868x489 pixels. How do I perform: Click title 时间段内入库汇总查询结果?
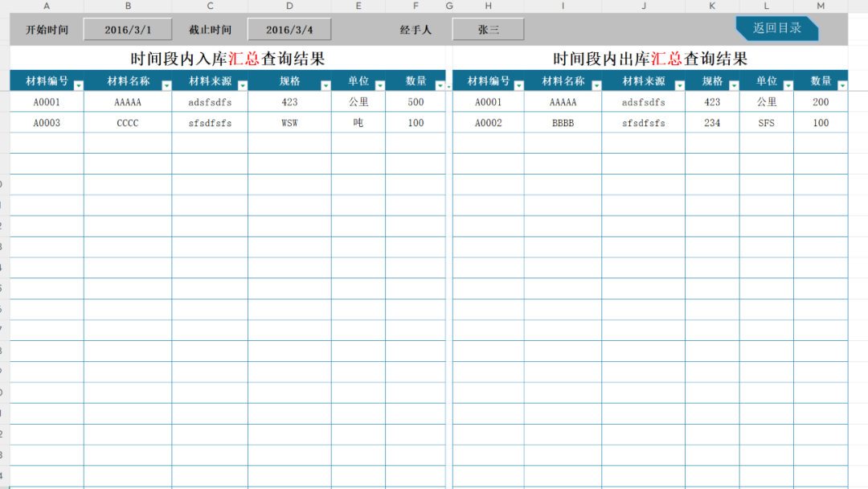[227, 58]
